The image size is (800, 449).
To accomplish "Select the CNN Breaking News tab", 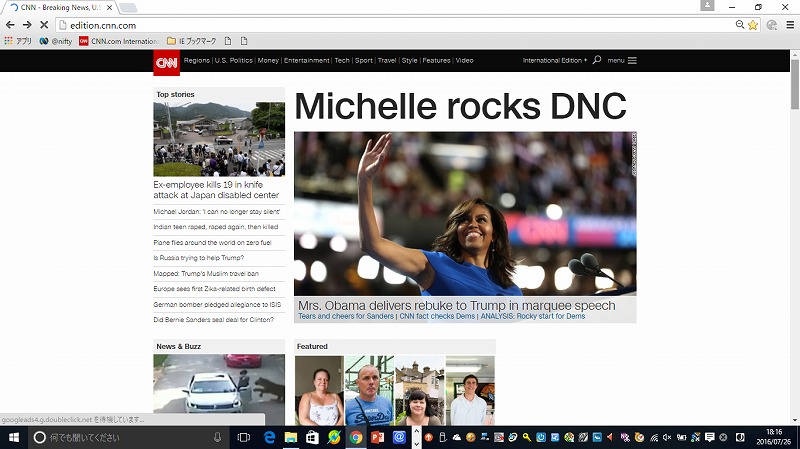I will point(59,8).
